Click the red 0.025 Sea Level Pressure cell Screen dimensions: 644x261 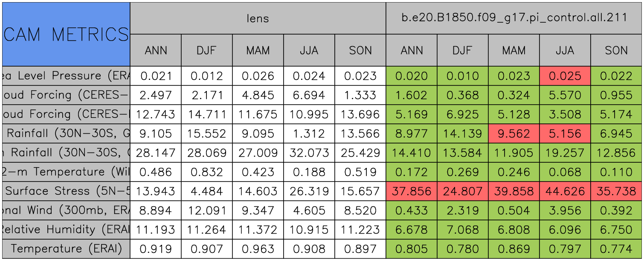565,76
